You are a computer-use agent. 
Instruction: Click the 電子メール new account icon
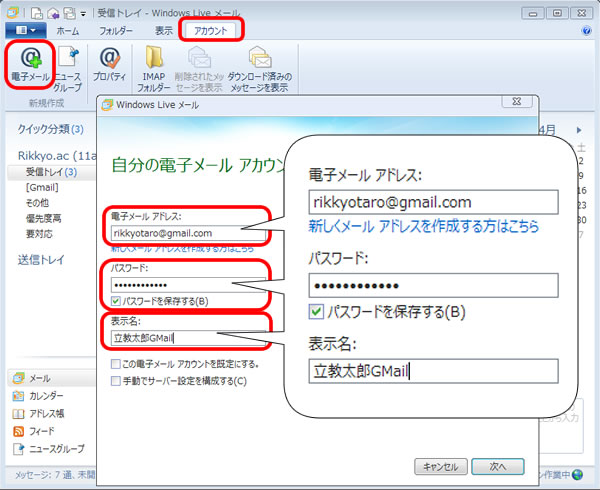coord(30,64)
